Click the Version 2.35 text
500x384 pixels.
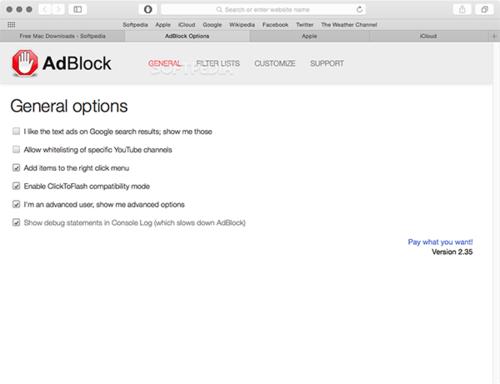point(452,252)
